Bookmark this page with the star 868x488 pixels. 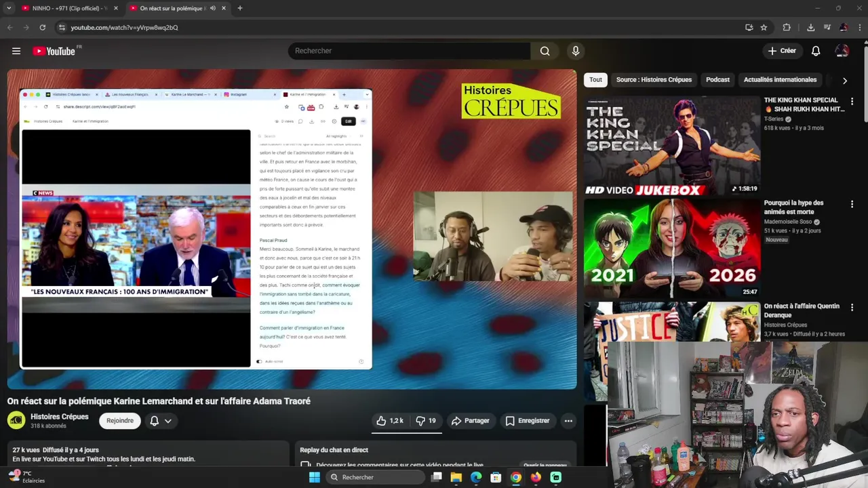click(x=764, y=27)
